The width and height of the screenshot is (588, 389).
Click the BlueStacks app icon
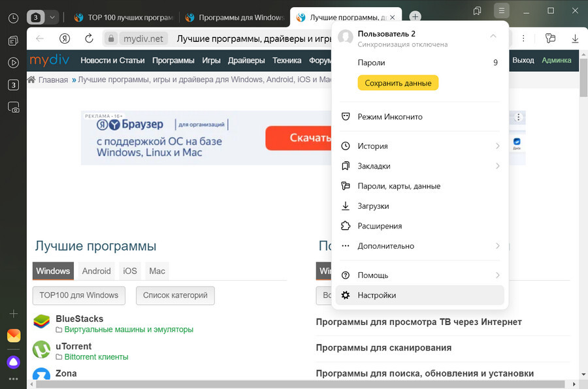[41, 322]
